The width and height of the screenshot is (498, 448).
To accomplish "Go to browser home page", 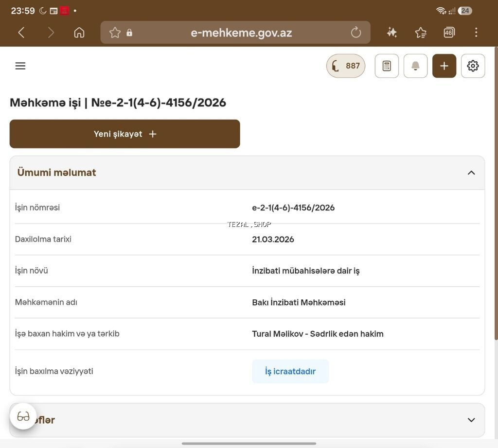I will click(79, 33).
